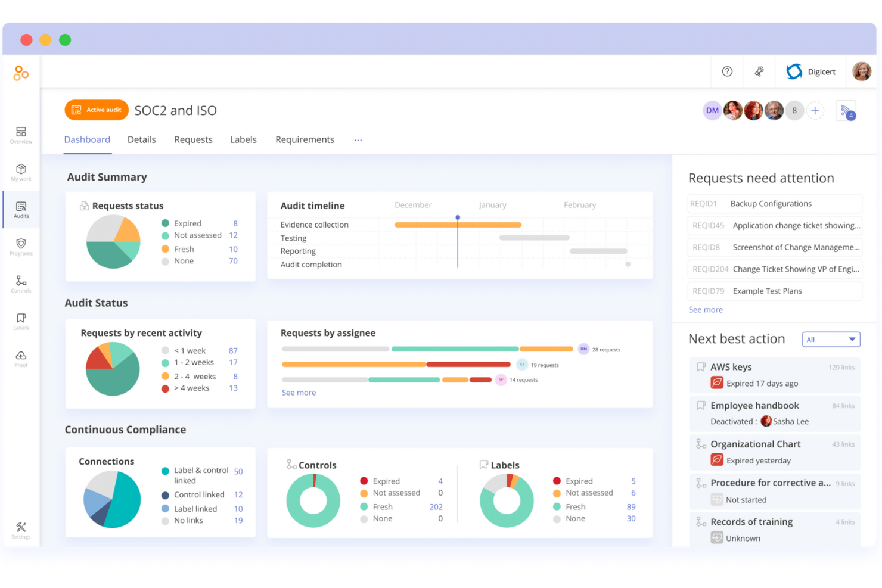Expand more tabs via the ellipsis
The width and height of the screenshot is (882, 588).
[x=358, y=140]
